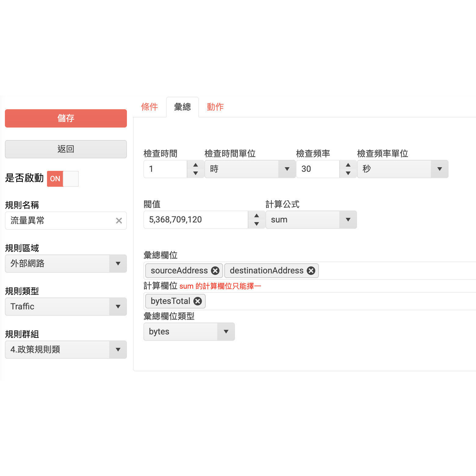
Task: Increase the 檢查時間 value
Action: click(x=195, y=164)
